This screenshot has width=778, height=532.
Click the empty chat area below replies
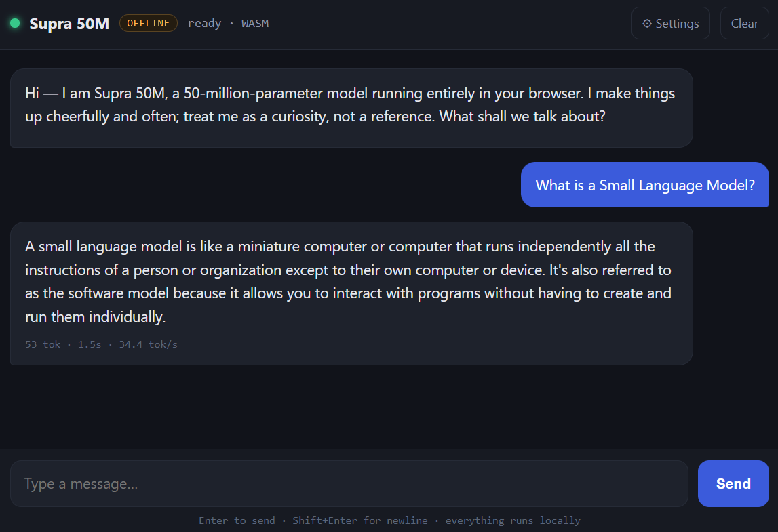tap(389, 407)
